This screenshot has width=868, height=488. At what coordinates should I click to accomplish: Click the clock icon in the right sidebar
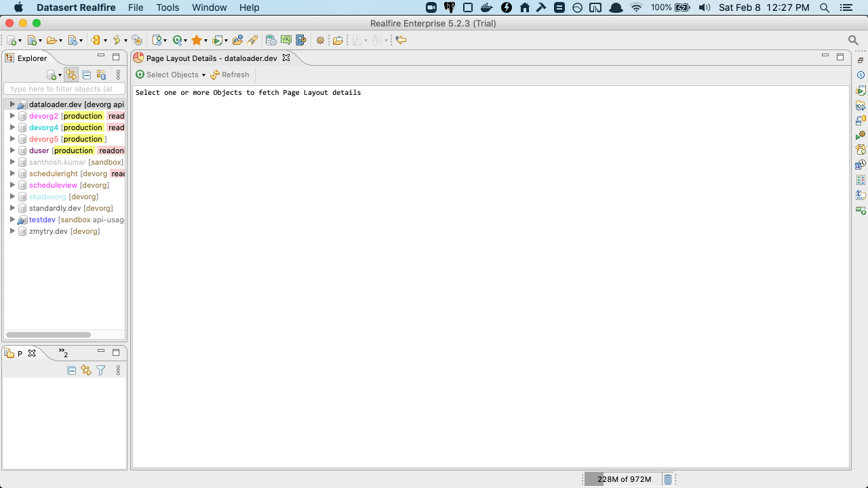[861, 75]
